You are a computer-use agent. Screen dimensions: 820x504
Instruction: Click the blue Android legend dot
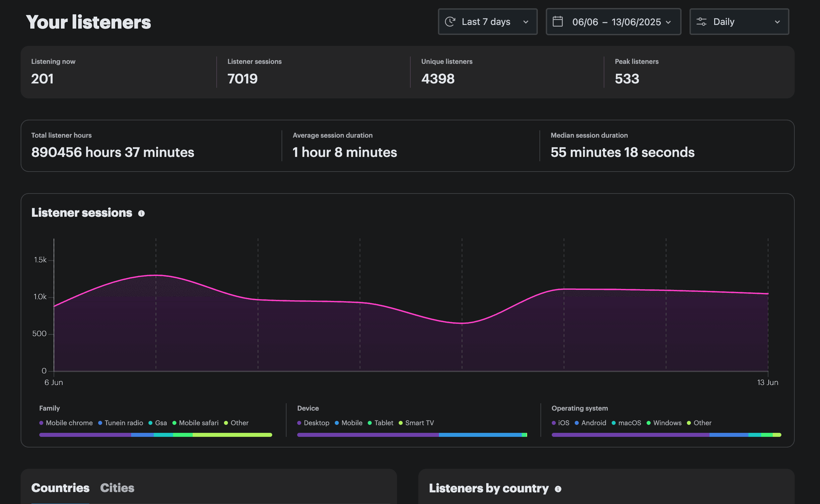pos(576,423)
